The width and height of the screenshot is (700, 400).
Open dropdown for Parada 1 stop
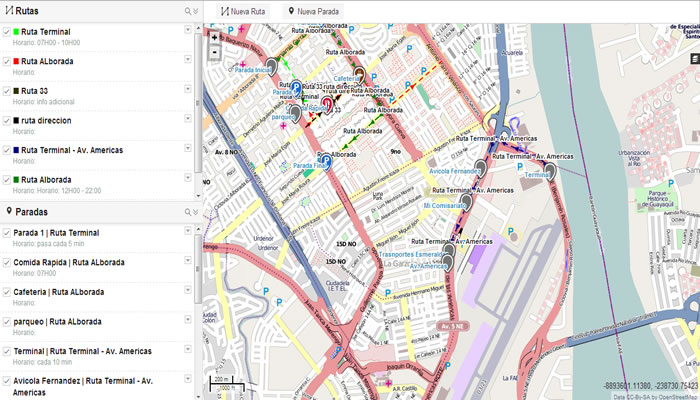coord(188,230)
